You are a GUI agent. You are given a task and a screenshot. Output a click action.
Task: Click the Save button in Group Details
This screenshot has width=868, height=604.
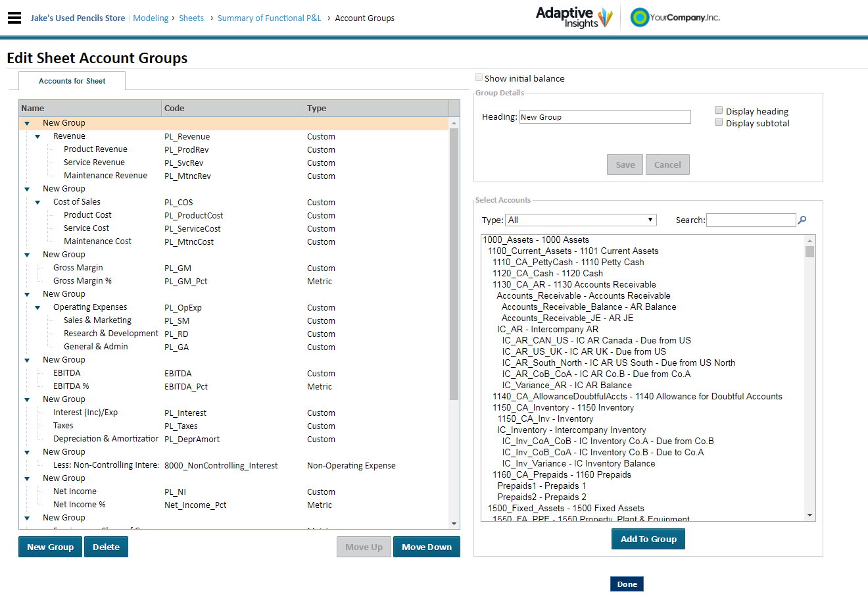(625, 164)
